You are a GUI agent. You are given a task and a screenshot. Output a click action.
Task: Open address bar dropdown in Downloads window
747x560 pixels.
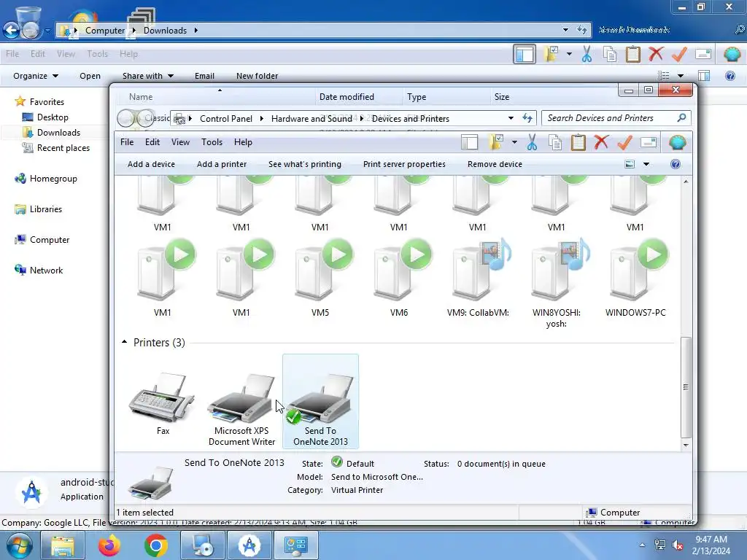(565, 30)
